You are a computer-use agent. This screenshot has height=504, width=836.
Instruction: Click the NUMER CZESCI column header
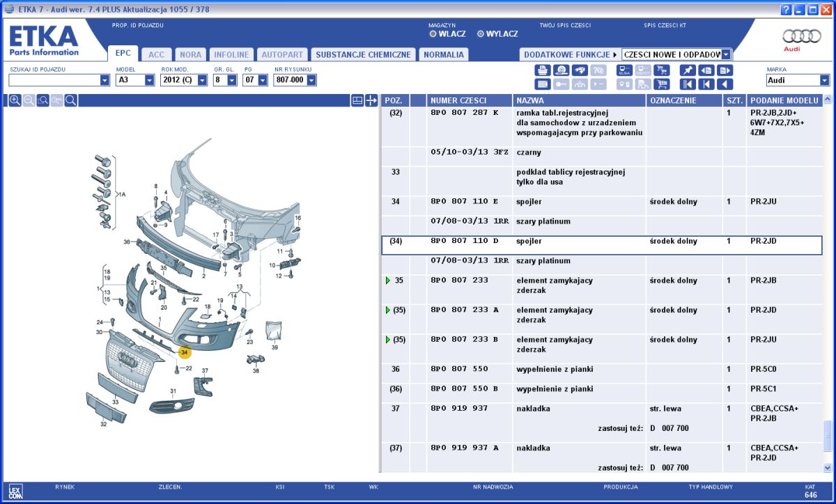(469, 100)
